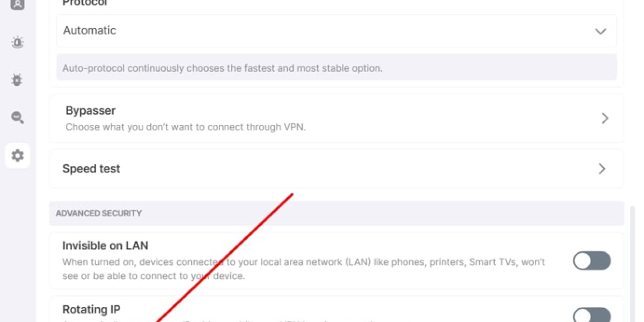The width and height of the screenshot is (644, 322).
Task: Open the Bypasser settings entry title
Action: 91,111
